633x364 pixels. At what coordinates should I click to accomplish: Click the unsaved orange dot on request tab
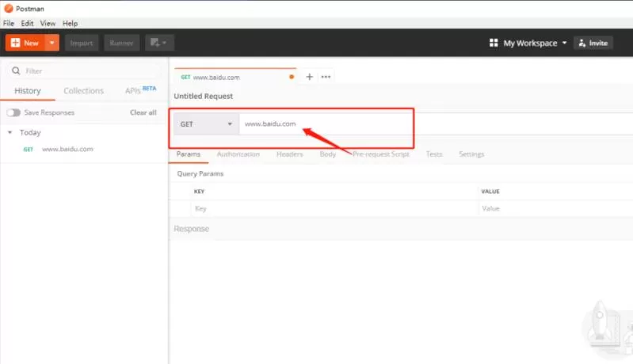tap(292, 77)
